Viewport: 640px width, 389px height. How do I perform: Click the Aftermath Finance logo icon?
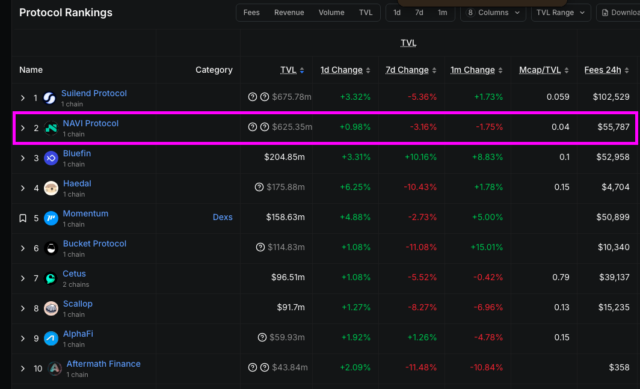coord(55,369)
